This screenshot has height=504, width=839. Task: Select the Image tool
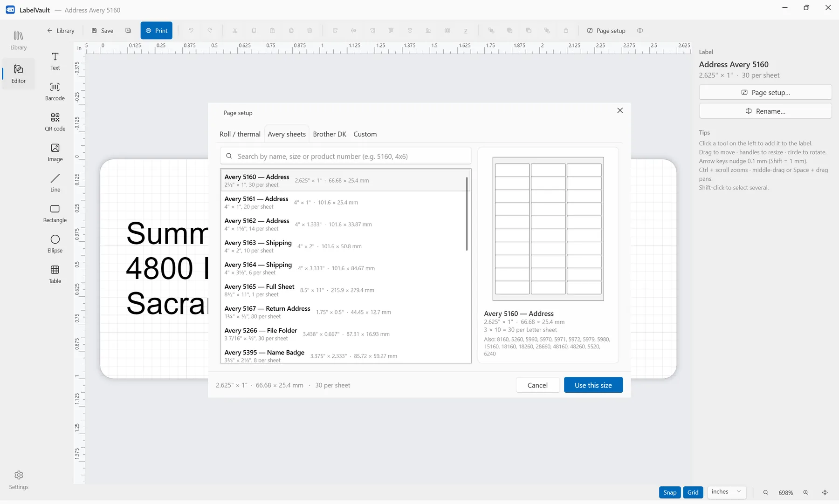tap(55, 152)
